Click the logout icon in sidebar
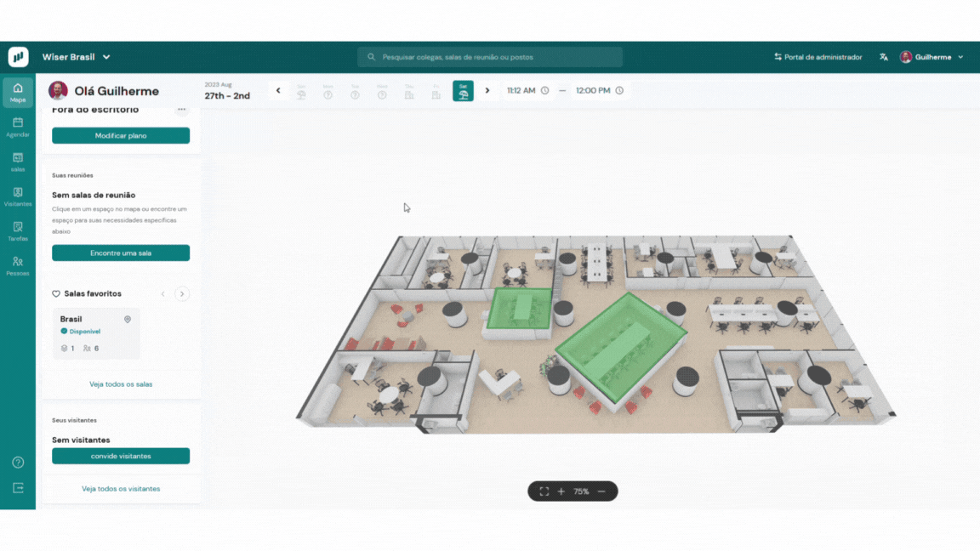980x551 pixels. click(x=18, y=488)
